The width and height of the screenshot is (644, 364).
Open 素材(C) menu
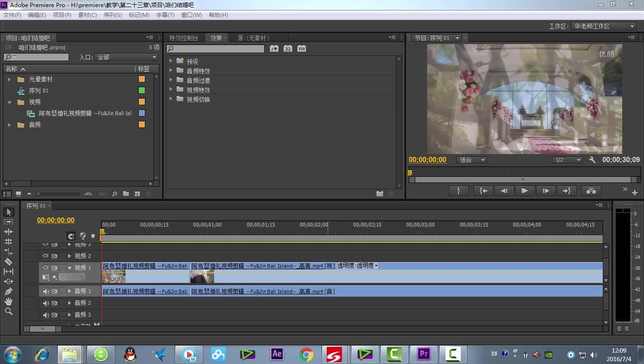tap(87, 15)
